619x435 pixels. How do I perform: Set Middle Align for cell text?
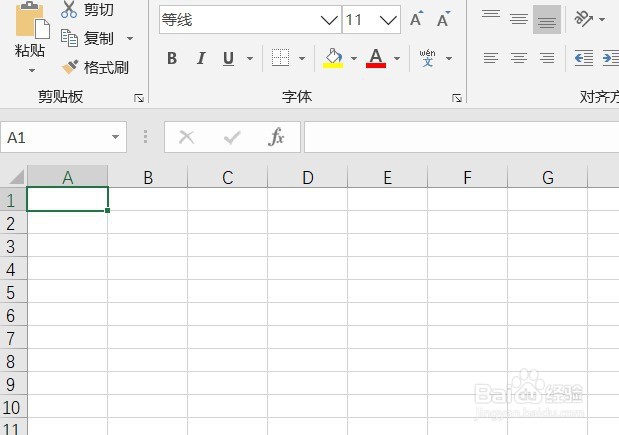[519, 19]
